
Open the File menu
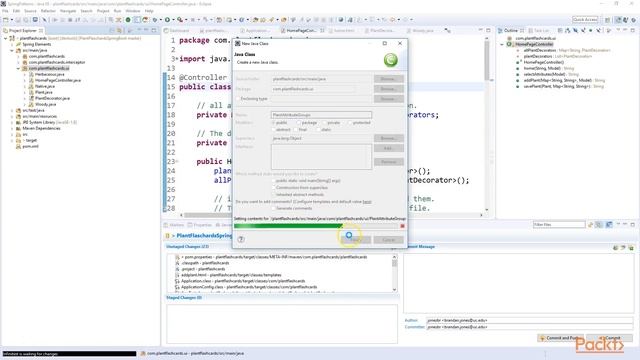[5, 11]
